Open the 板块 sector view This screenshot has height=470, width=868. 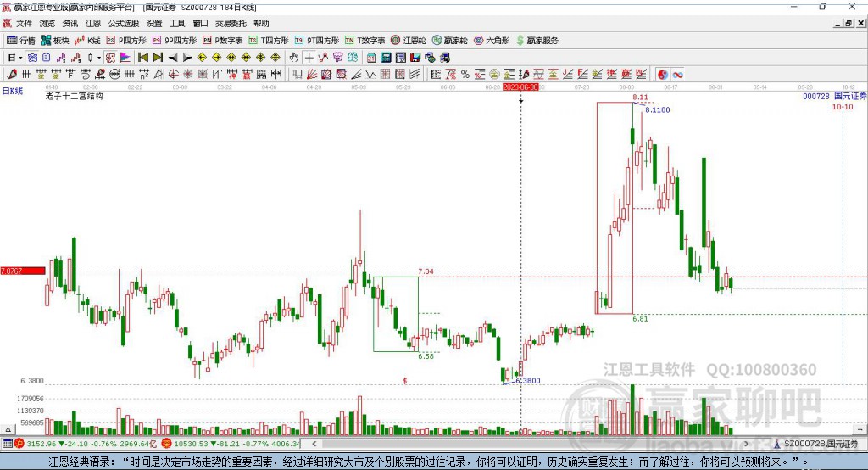click(x=55, y=40)
